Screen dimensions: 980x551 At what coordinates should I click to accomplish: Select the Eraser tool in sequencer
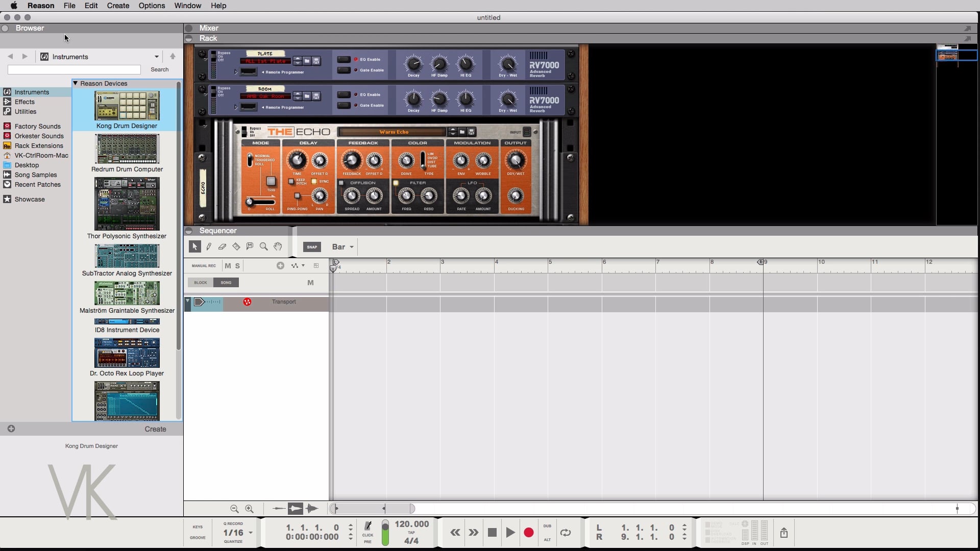coord(222,247)
